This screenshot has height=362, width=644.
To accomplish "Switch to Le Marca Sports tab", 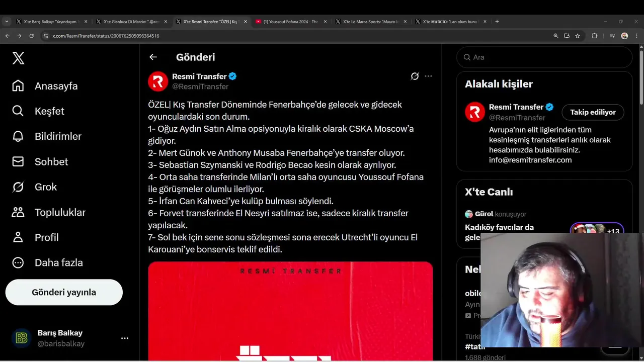I will pyautogui.click(x=371, y=22).
